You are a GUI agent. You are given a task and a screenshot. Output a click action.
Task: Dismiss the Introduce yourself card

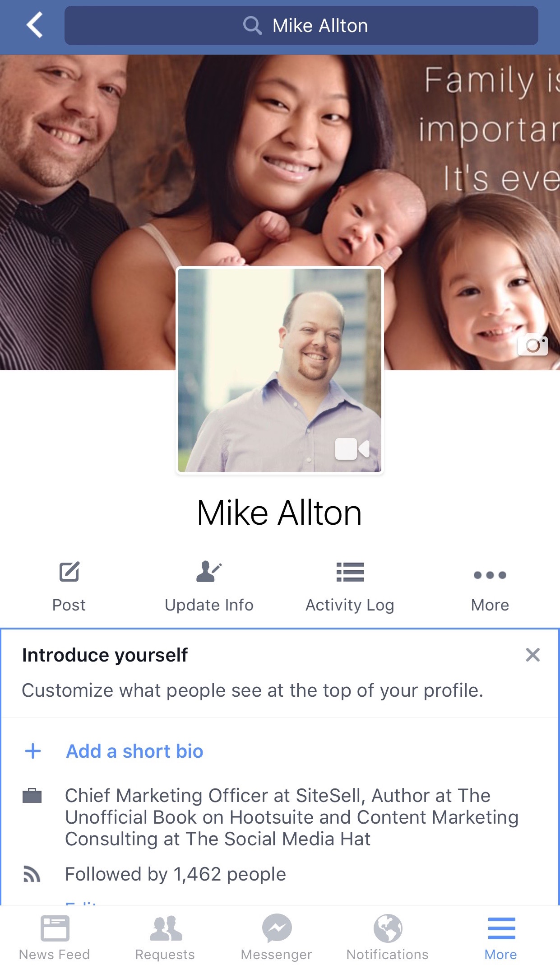pyautogui.click(x=532, y=655)
